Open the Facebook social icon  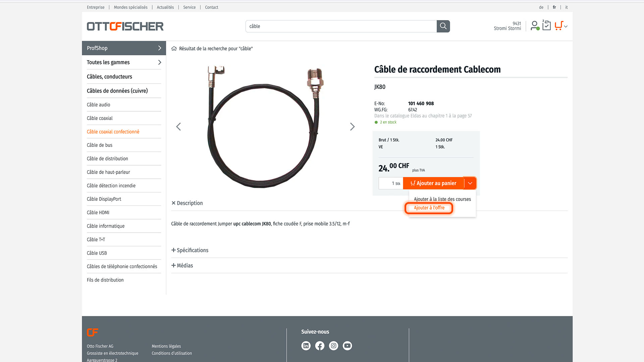coord(320,346)
